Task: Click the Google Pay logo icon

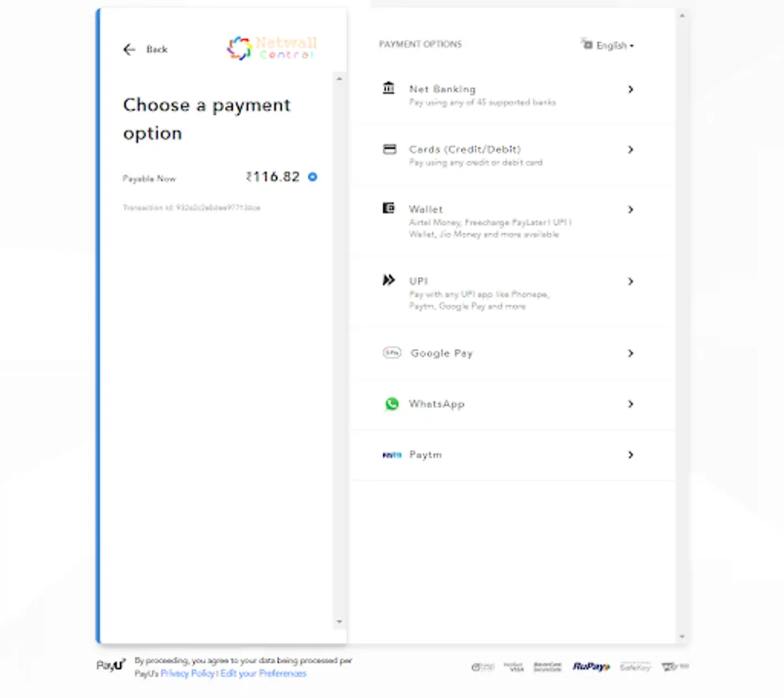Action: [392, 353]
